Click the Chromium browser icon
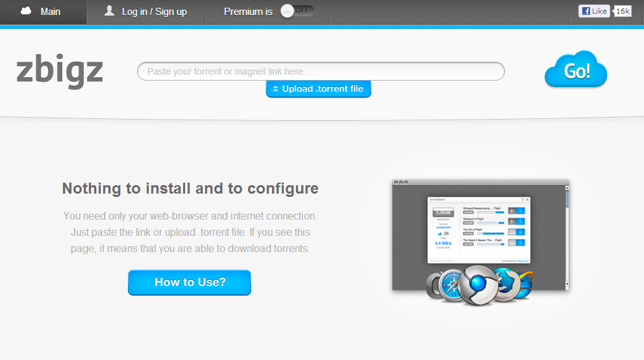The width and height of the screenshot is (644, 360). (x=478, y=285)
